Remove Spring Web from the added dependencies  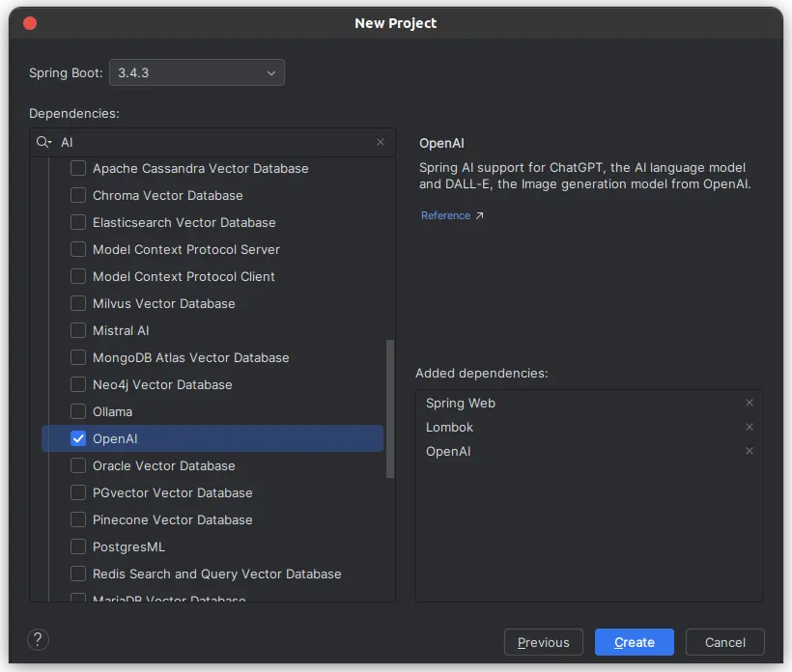(x=750, y=403)
